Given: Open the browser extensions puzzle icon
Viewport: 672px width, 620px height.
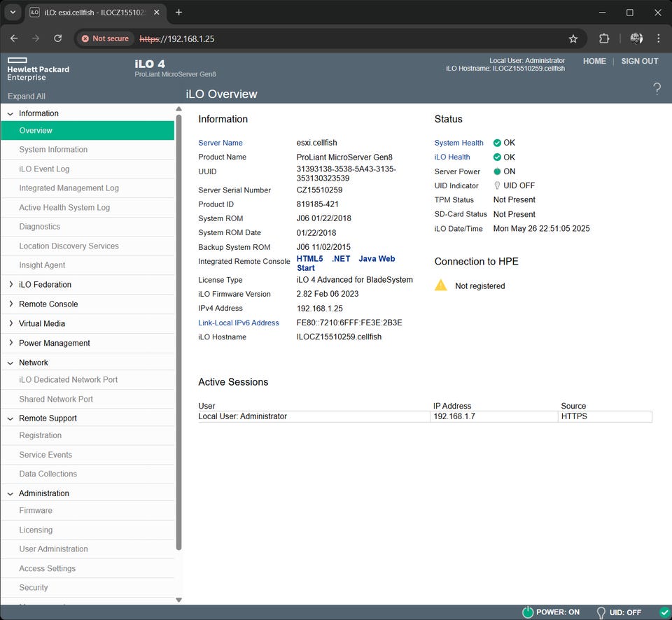Looking at the screenshot, I should pyautogui.click(x=604, y=38).
